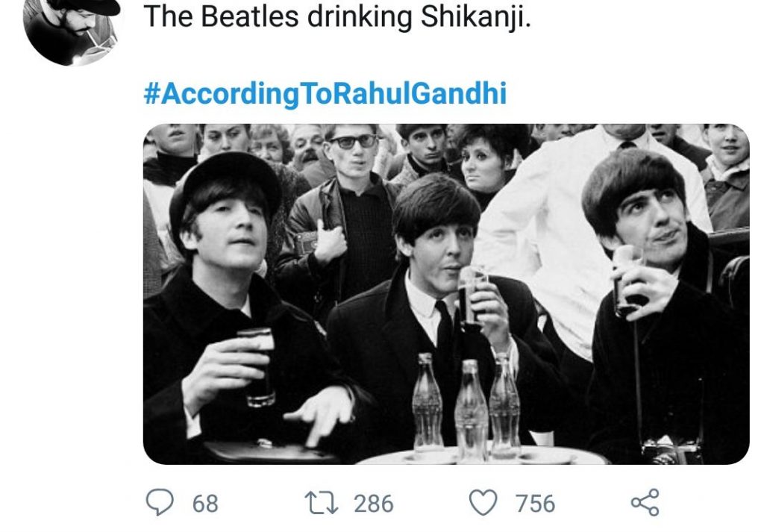Click the "The Beatles drinking Shikanji." tweet text
The image size is (764, 532).
(336, 16)
